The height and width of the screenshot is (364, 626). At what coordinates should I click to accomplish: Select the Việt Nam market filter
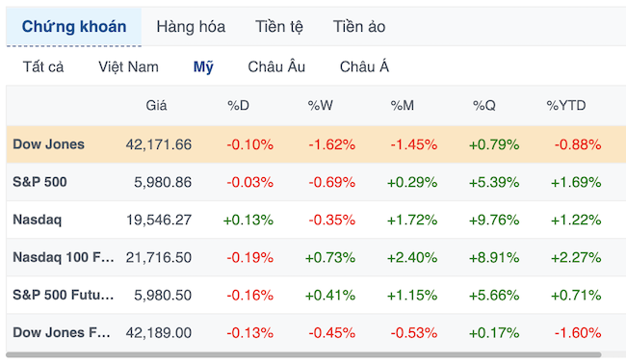[128, 66]
